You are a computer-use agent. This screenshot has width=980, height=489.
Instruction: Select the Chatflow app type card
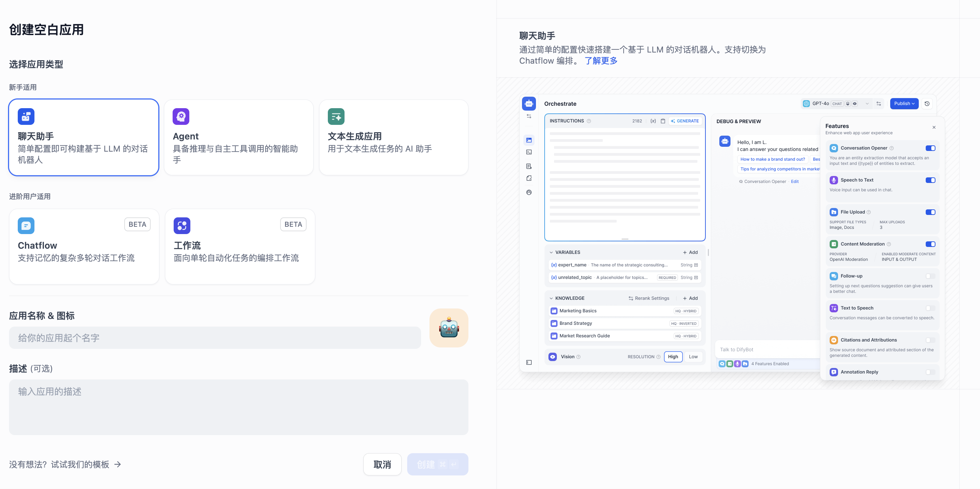[84, 246]
